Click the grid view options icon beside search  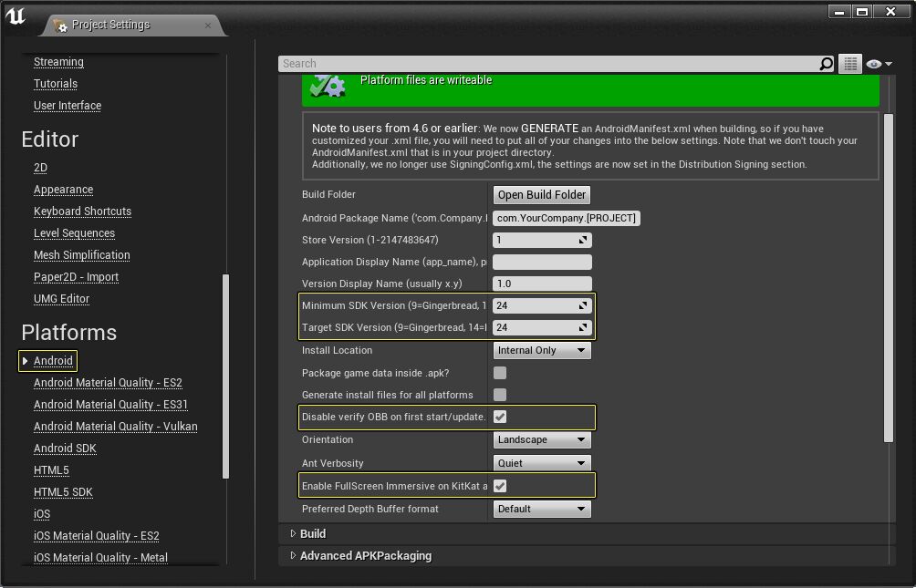(849, 63)
